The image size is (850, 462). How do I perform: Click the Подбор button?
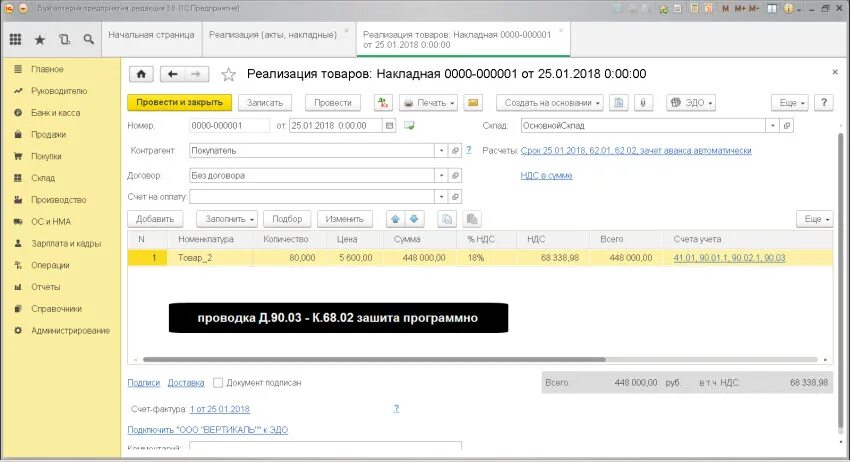coord(287,219)
